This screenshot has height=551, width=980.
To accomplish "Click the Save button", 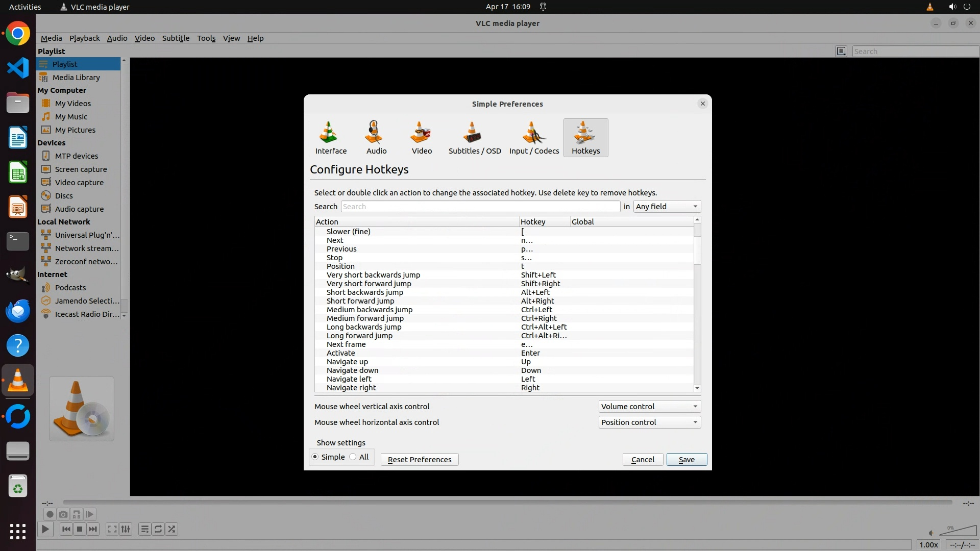I will tap(686, 459).
